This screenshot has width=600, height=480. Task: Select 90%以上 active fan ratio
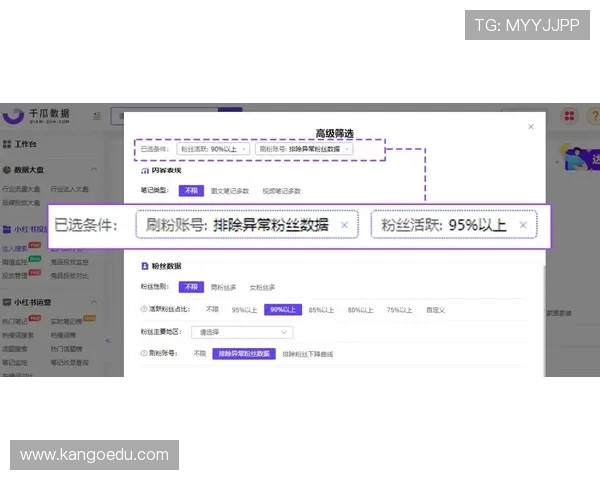pos(283,310)
